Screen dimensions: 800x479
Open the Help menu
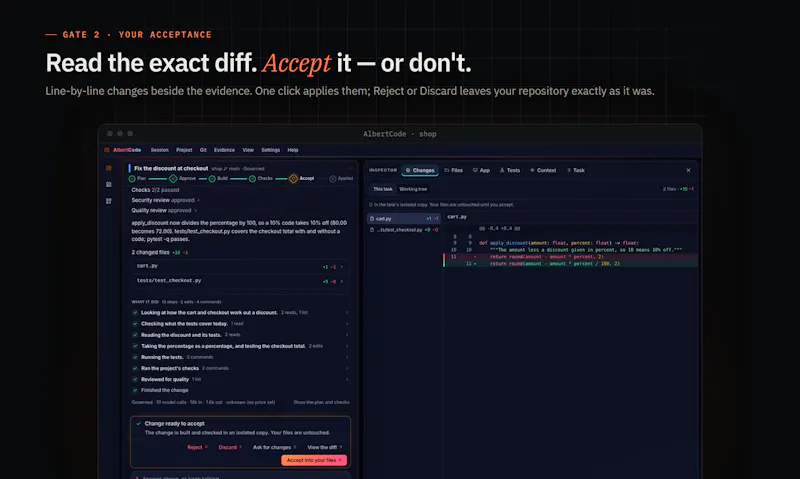[293, 150]
